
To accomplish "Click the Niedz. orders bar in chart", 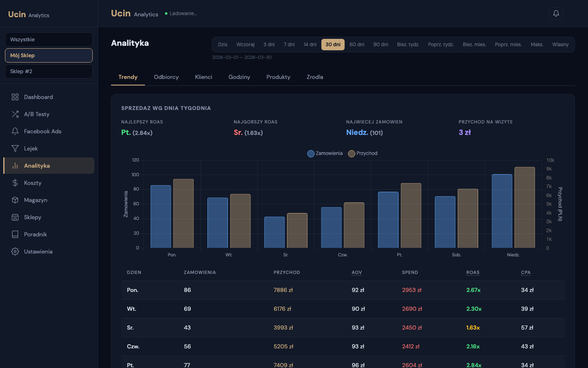I will click(502, 211).
